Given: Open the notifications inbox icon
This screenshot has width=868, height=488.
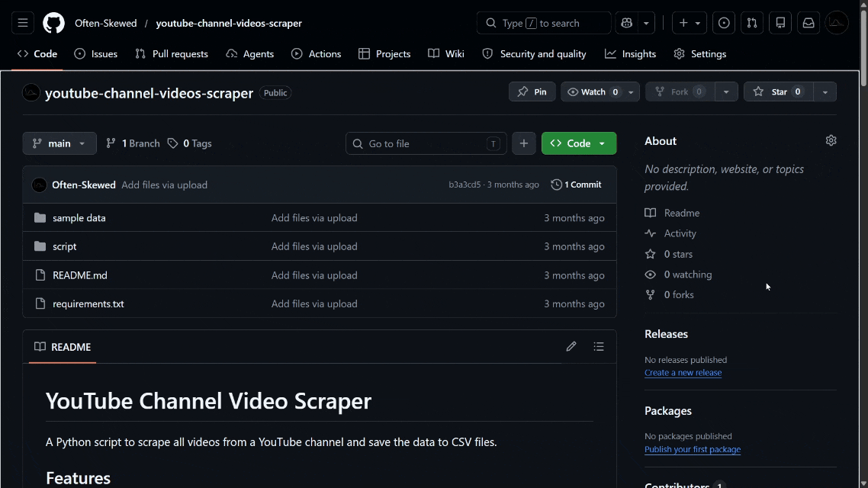Looking at the screenshot, I should (809, 23).
